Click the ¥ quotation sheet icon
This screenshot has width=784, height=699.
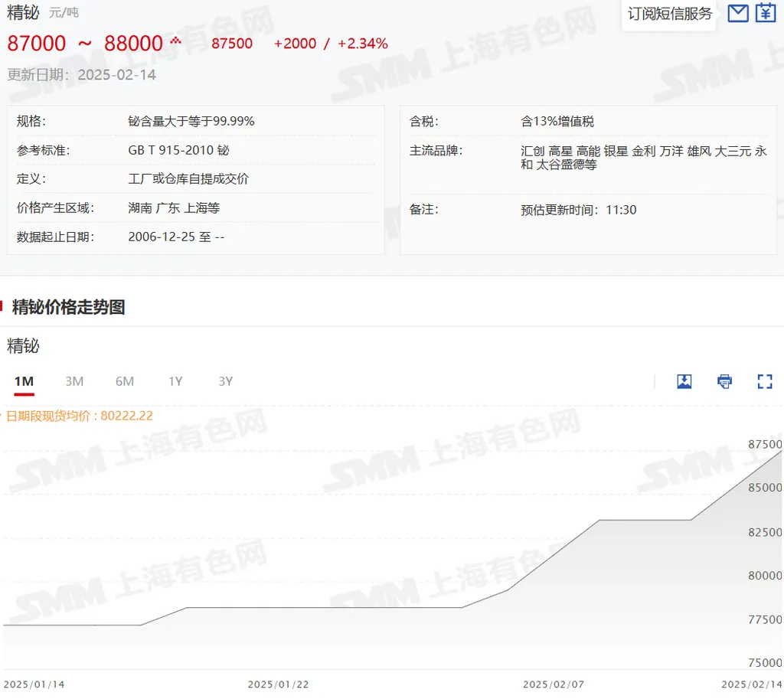766,13
